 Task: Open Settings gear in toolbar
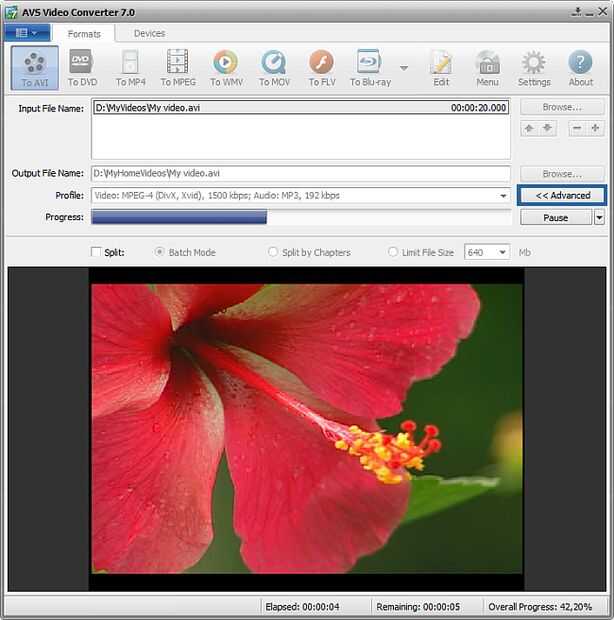click(x=534, y=68)
